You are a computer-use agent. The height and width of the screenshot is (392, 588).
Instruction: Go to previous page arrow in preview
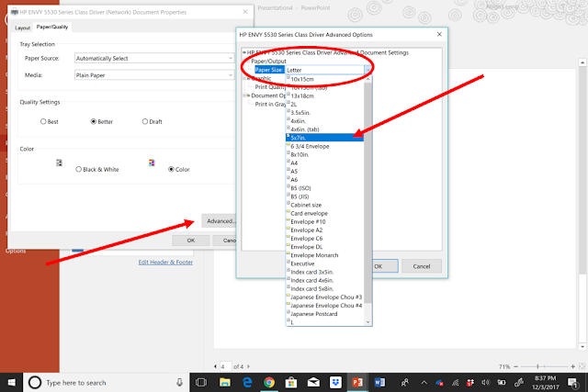tap(215, 366)
